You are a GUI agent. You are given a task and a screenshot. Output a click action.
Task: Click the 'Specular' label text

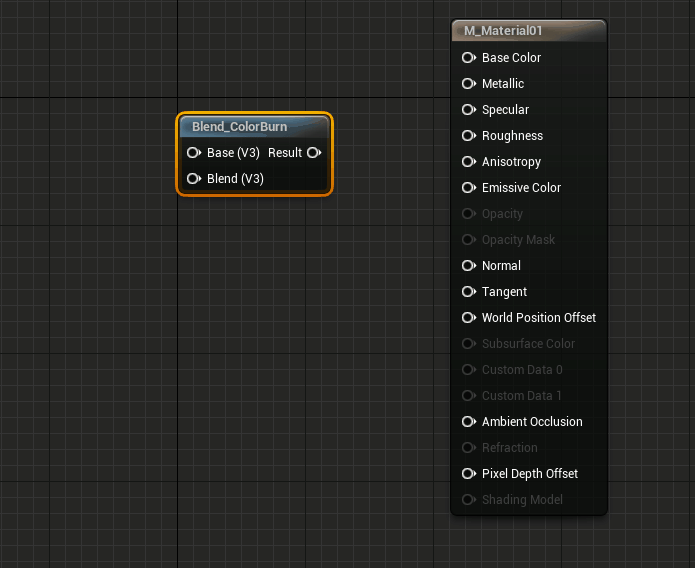(x=505, y=110)
